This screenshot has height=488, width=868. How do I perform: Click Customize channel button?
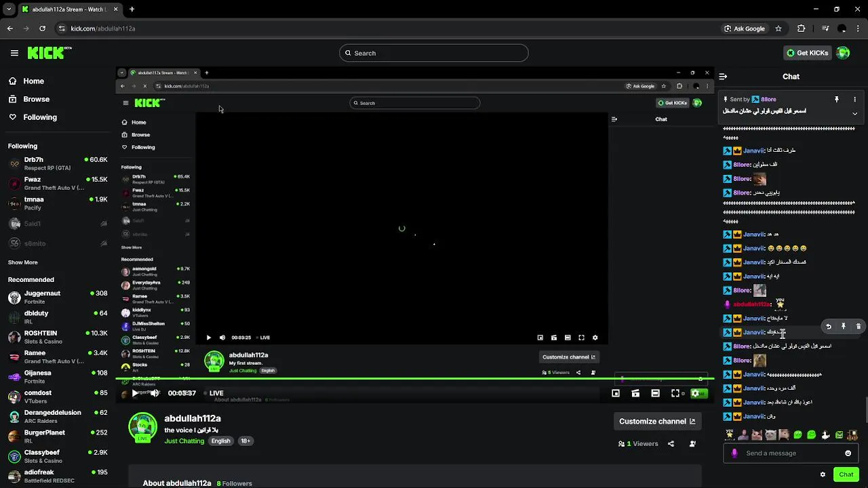pos(657,421)
